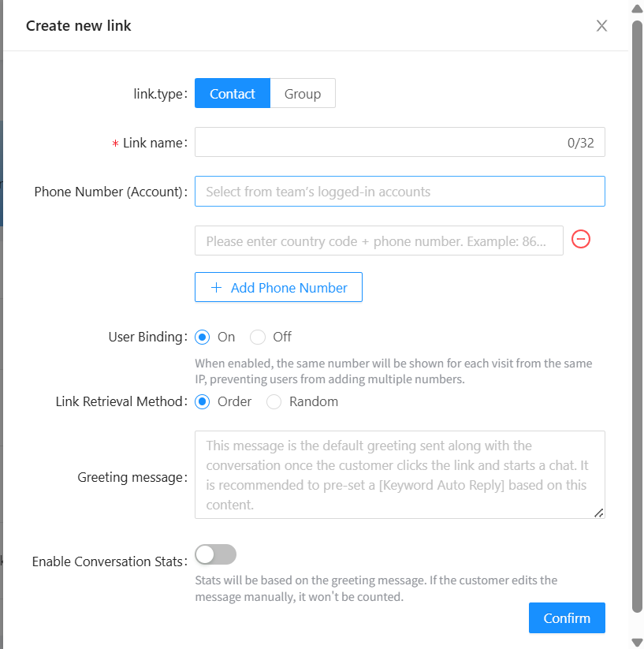Click the scrollbar up arrow
644x649 pixels.
[637, 9]
